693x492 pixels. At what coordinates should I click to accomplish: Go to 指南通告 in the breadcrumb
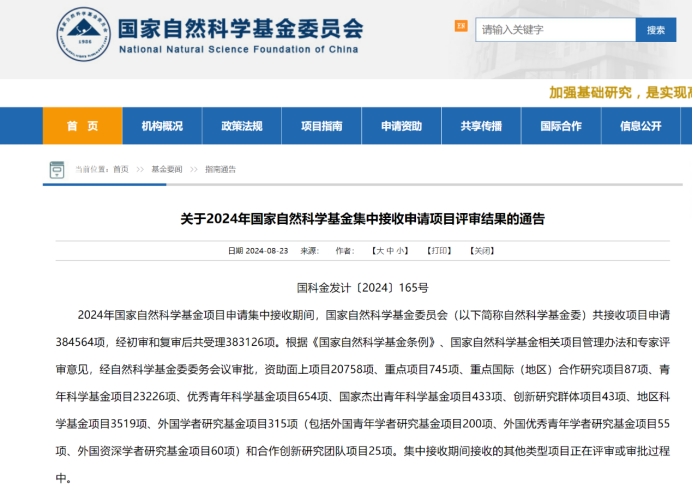click(x=221, y=169)
